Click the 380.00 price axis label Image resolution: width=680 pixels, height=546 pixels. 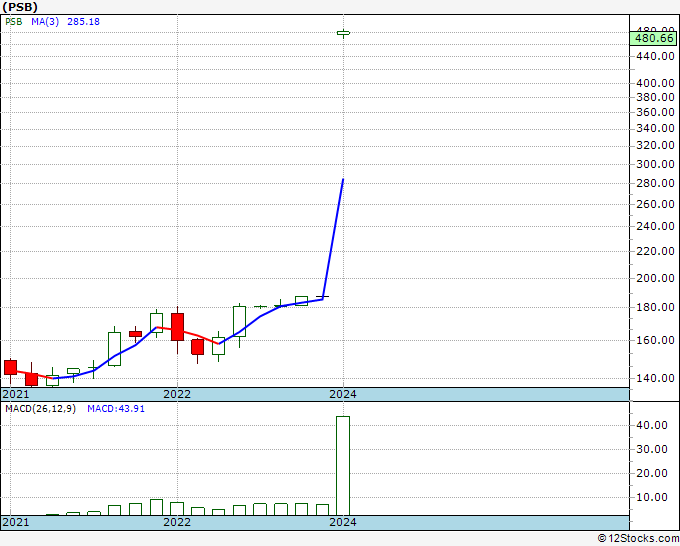point(655,97)
